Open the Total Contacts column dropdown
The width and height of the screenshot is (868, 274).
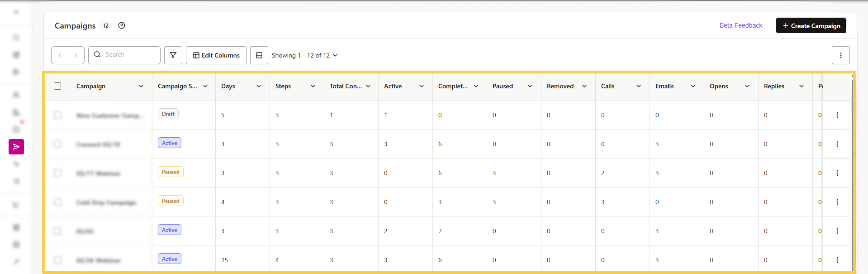click(368, 86)
